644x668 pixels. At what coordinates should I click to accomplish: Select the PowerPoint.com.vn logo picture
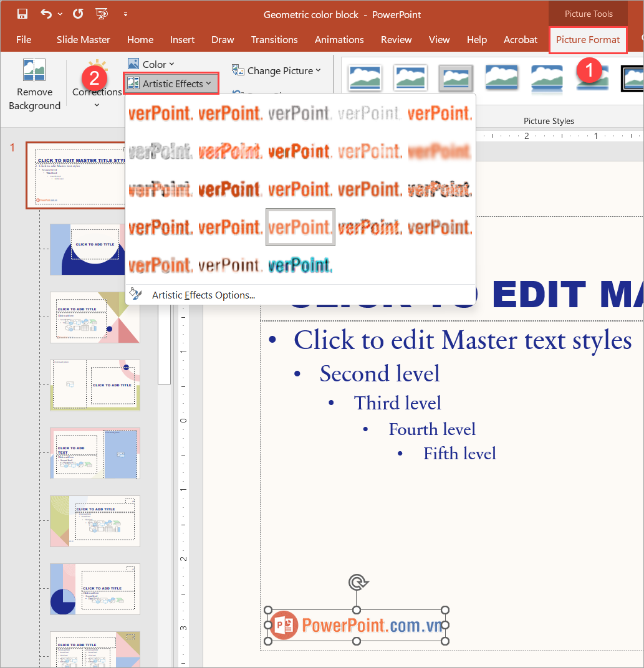(x=357, y=626)
